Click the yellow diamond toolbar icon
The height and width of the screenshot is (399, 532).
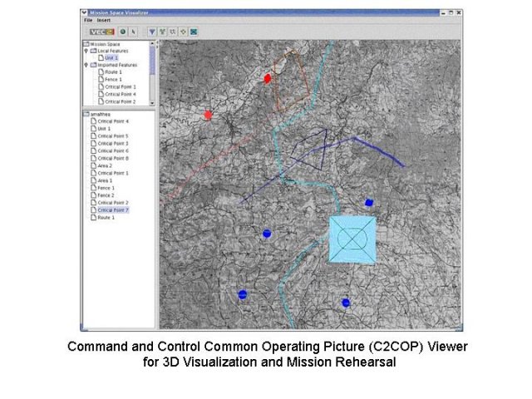pyautogui.click(x=182, y=32)
